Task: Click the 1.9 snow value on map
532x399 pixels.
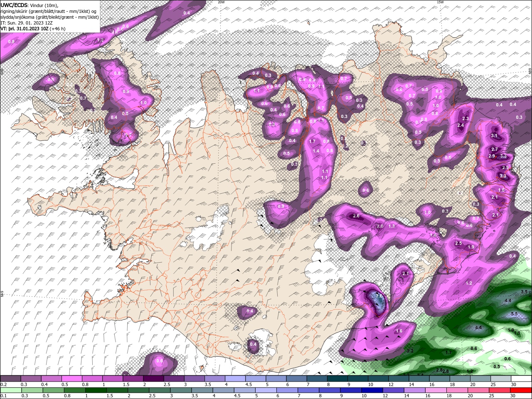Action: coord(471,247)
